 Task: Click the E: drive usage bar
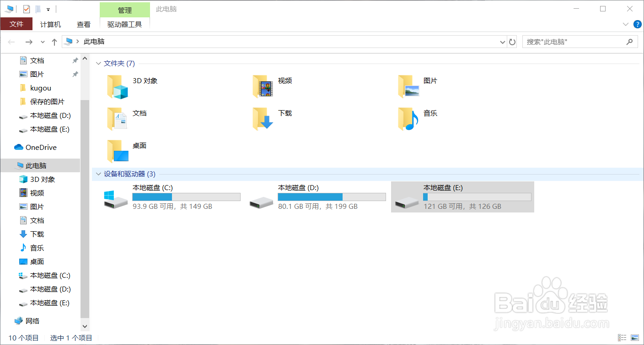point(477,197)
